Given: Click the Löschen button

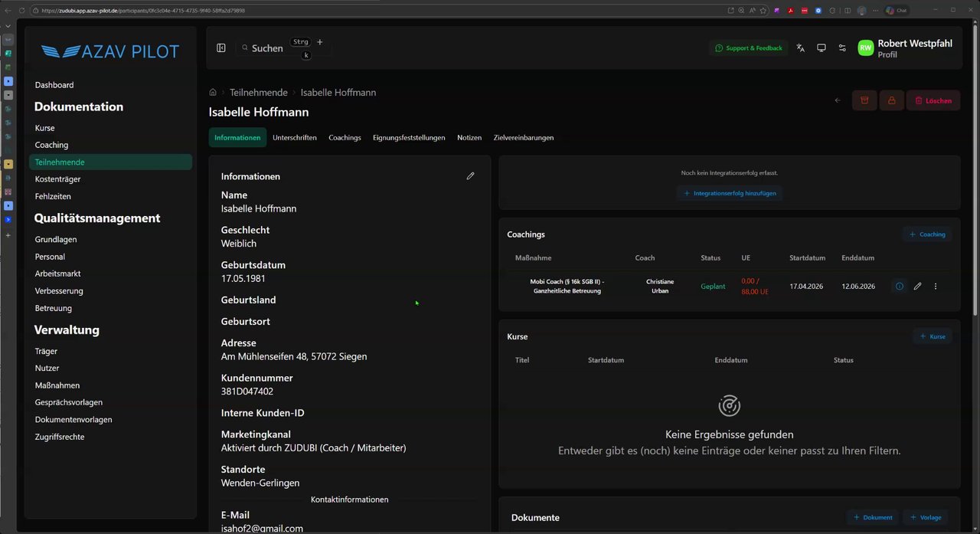Looking at the screenshot, I should click(933, 100).
